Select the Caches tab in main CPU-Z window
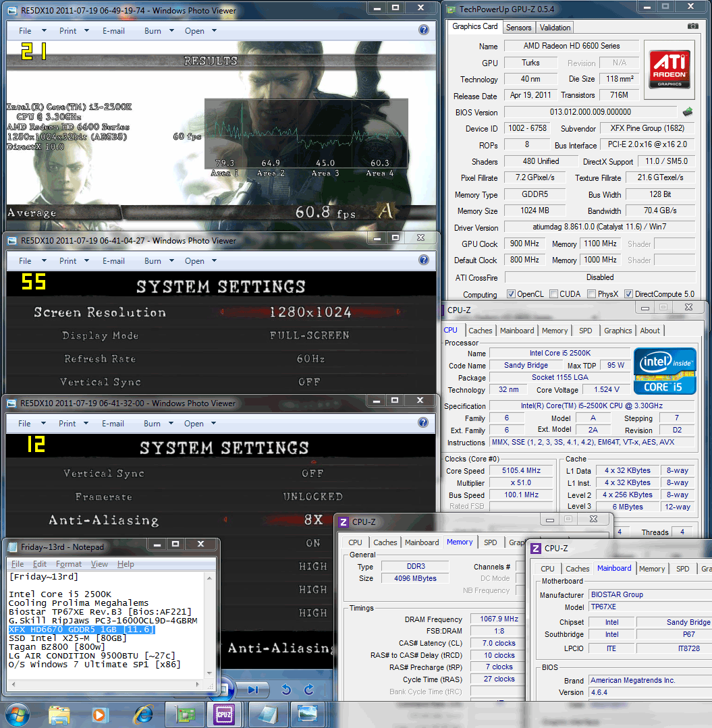 [x=480, y=331]
